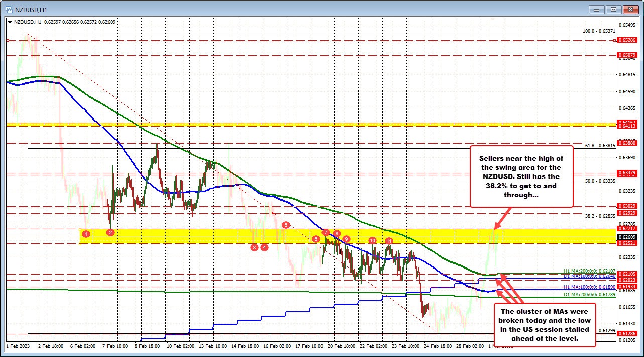The image size is (644, 357).
Task: Select numbered marker 2 near 7 Feb
Action: coord(110,232)
